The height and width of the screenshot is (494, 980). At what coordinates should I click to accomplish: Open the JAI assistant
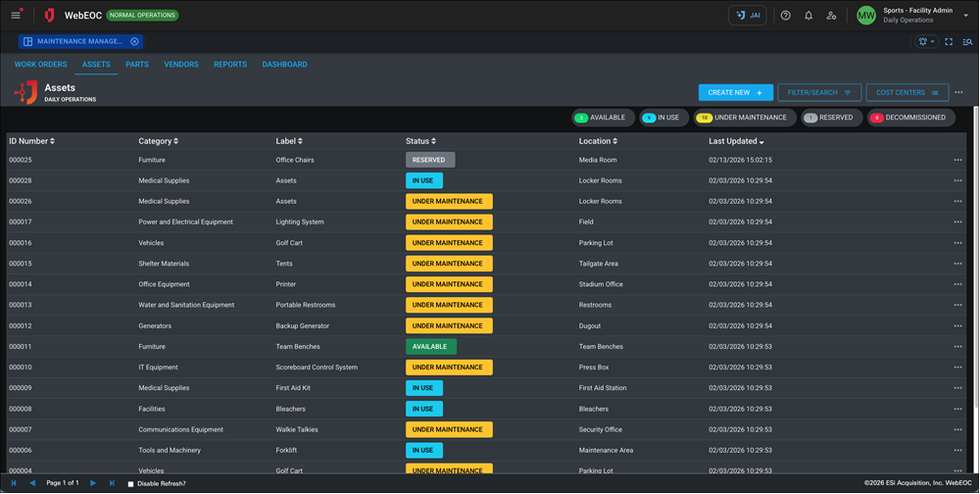pos(748,16)
